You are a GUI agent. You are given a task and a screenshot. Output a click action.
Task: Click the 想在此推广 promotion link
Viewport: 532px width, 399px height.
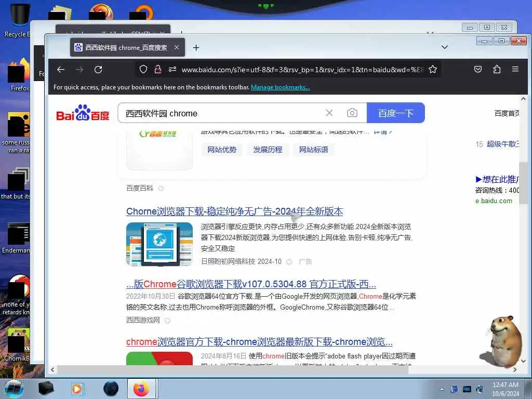[x=497, y=179]
